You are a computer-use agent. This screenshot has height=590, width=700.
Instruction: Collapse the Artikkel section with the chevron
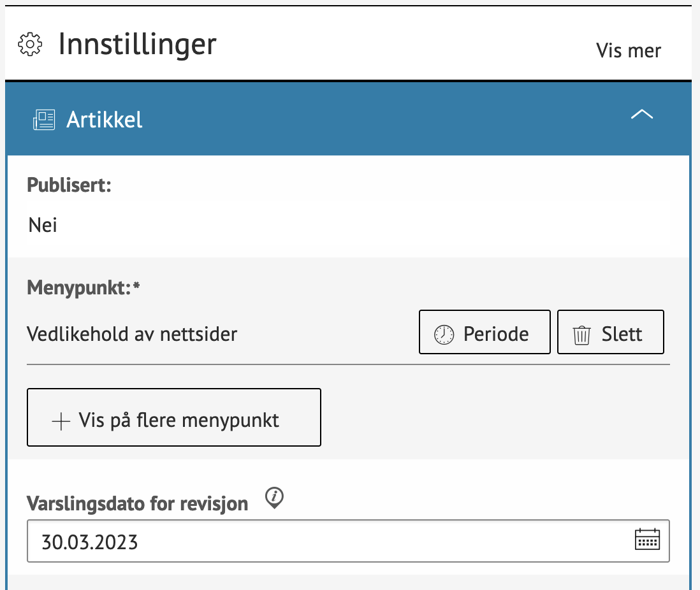point(642,115)
